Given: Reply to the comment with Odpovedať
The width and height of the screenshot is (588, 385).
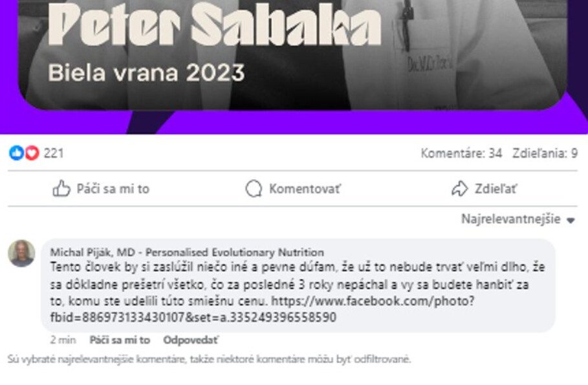Looking at the screenshot, I should [190, 340].
